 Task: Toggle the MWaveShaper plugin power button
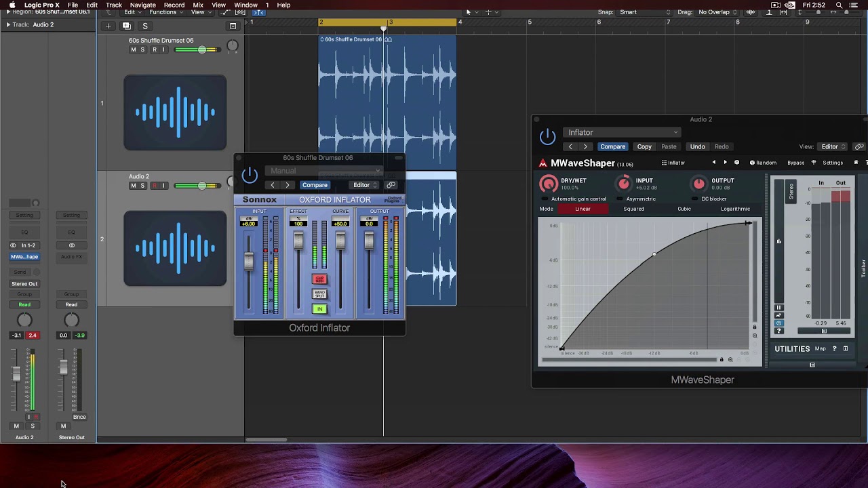pyautogui.click(x=547, y=137)
